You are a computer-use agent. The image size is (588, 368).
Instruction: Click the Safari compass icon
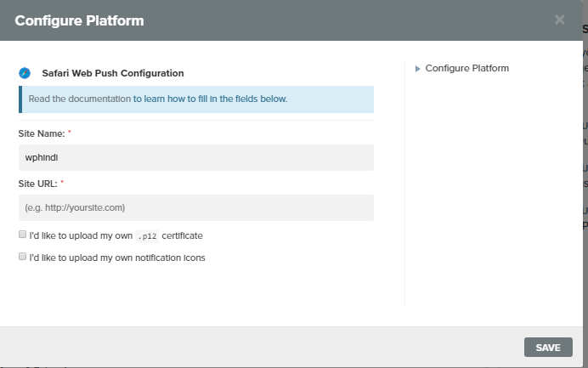25,73
